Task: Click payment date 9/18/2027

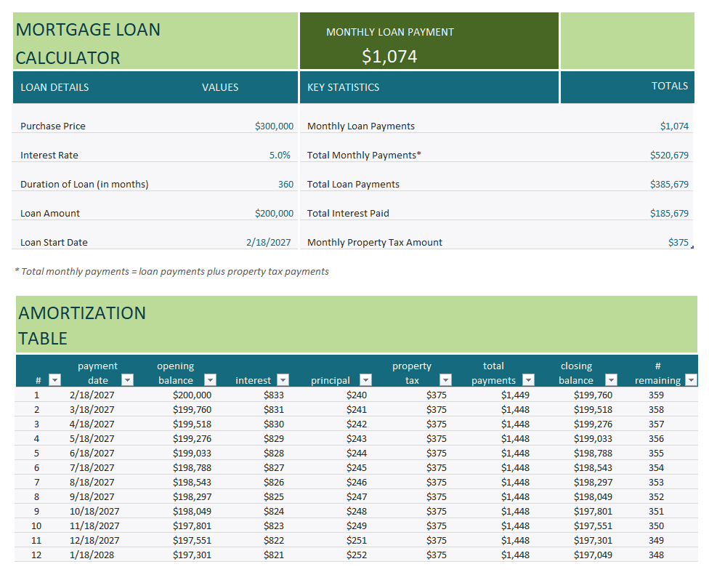Action: (92, 496)
